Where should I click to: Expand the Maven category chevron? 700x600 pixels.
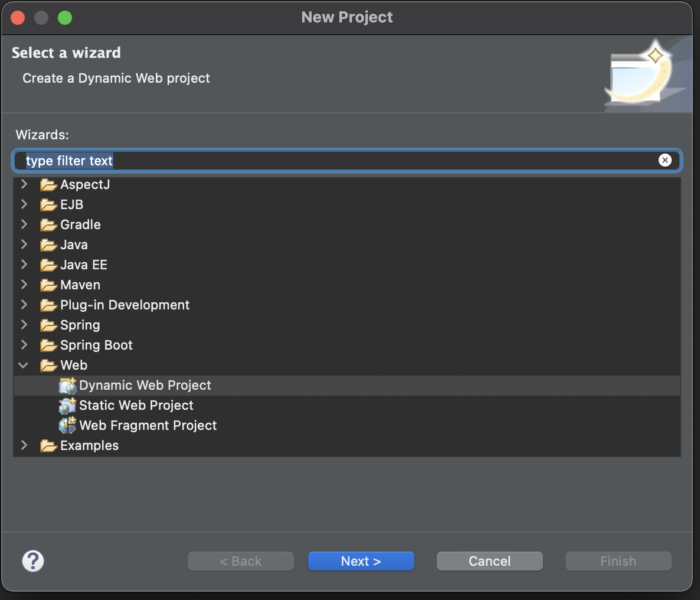point(24,285)
